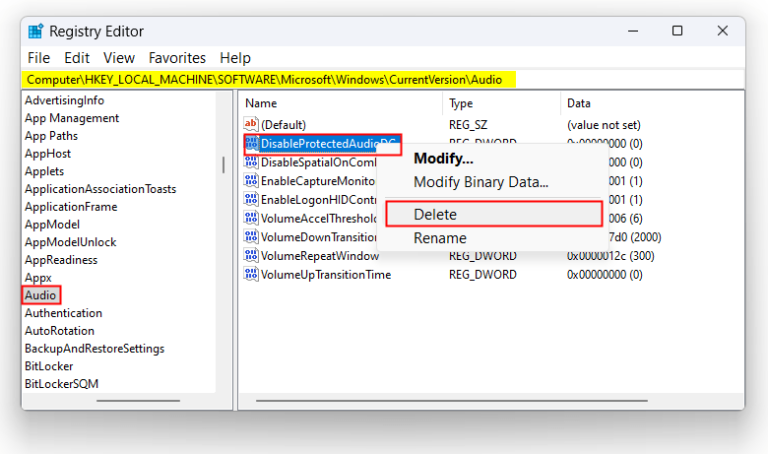Viewport: 768px width, 454px height.
Task: Sort values by the Name column header
Action: coord(261,103)
